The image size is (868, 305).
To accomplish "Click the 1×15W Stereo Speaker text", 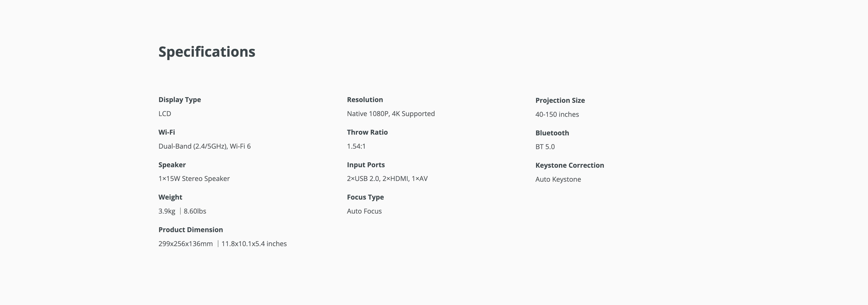I will click(x=194, y=179).
